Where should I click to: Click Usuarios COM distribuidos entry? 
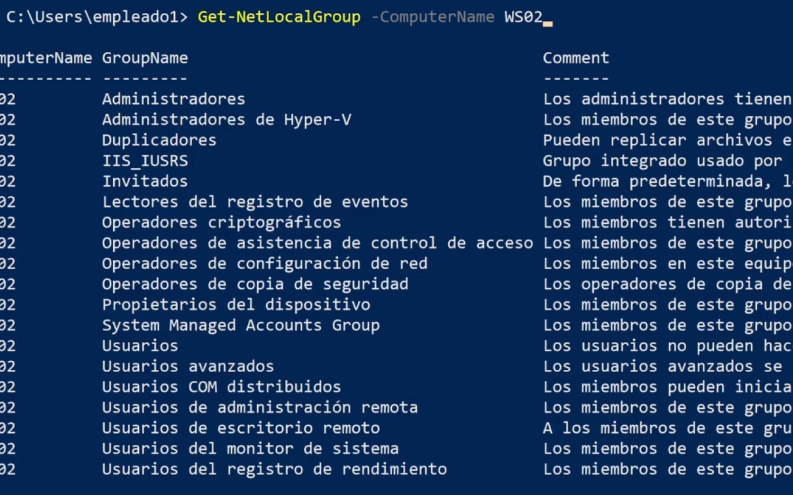pyautogui.click(x=222, y=387)
